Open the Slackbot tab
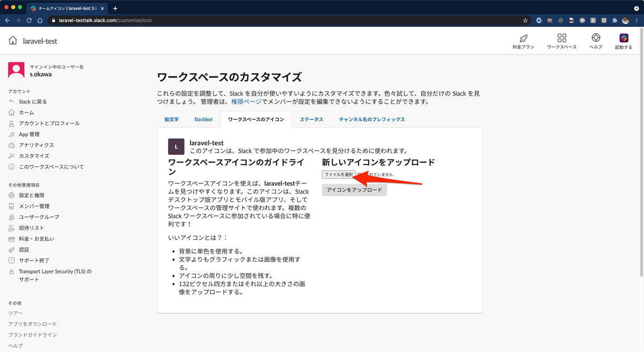This screenshot has width=644, height=352. tap(203, 119)
